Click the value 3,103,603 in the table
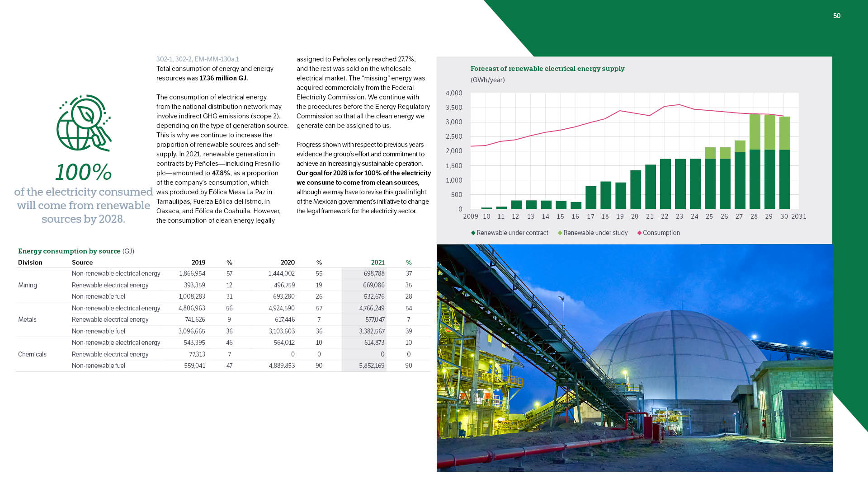This screenshot has width=868, height=488. [x=282, y=331]
